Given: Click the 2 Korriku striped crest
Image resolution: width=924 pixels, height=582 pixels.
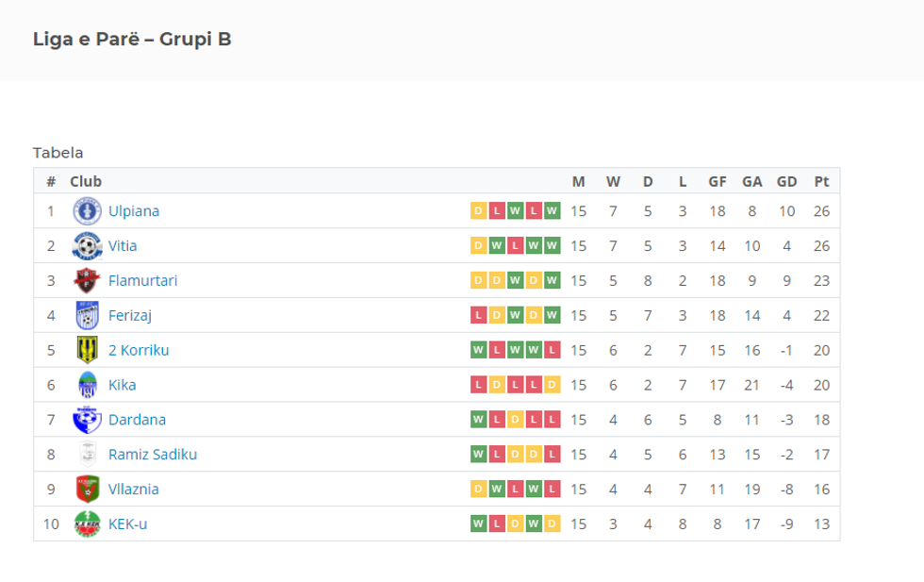Looking at the screenshot, I should click(87, 350).
